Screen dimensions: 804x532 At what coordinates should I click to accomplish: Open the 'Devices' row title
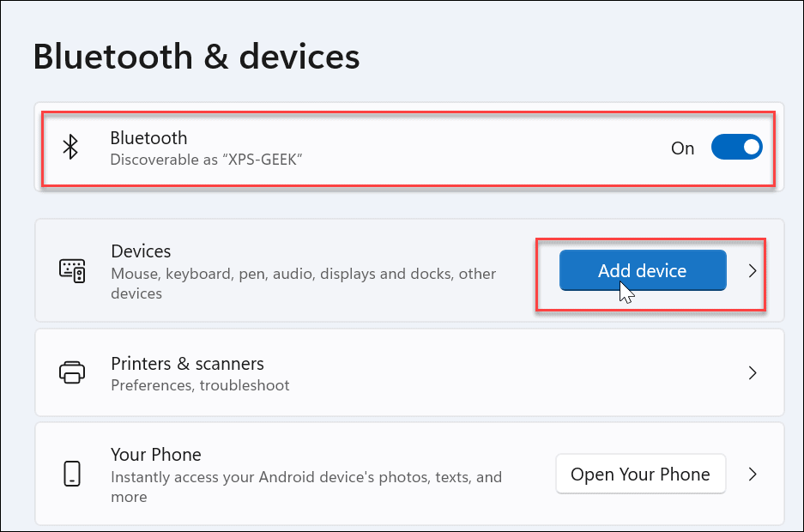[x=141, y=251]
